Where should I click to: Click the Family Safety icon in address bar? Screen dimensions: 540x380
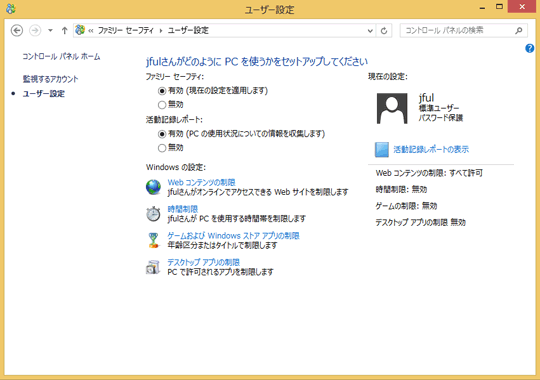(x=80, y=30)
